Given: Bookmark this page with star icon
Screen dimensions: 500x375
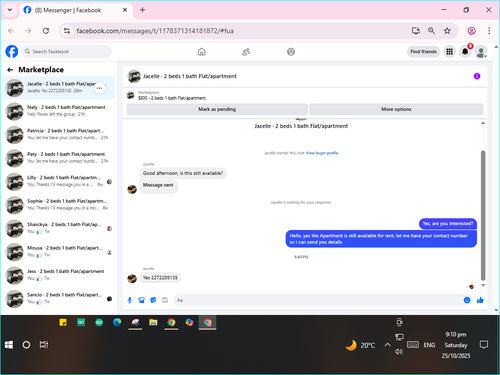Looking at the screenshot, I should point(447,31).
